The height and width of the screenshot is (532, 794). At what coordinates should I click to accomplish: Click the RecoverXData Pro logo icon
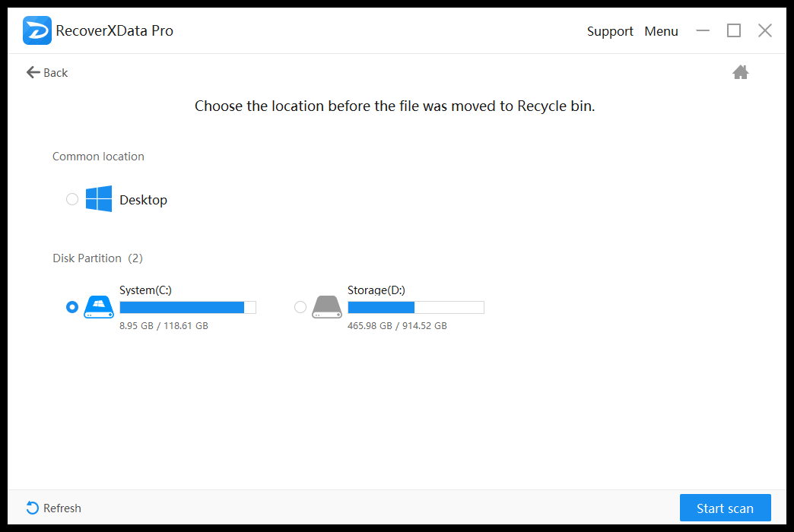[37, 30]
